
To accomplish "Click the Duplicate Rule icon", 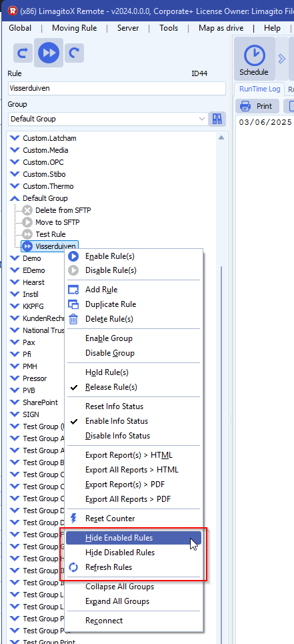I will (73, 304).
